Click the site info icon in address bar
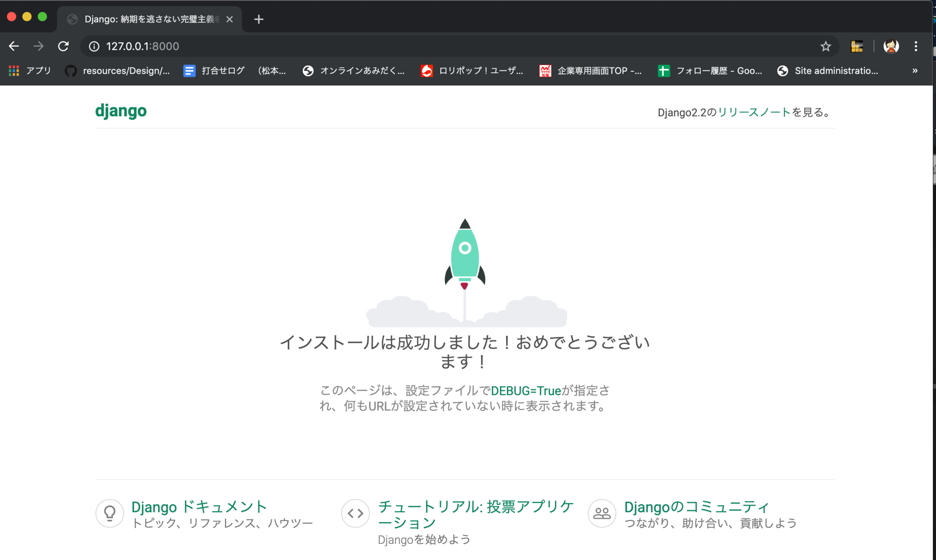Viewport: 936px width, 560px height. 94,46
